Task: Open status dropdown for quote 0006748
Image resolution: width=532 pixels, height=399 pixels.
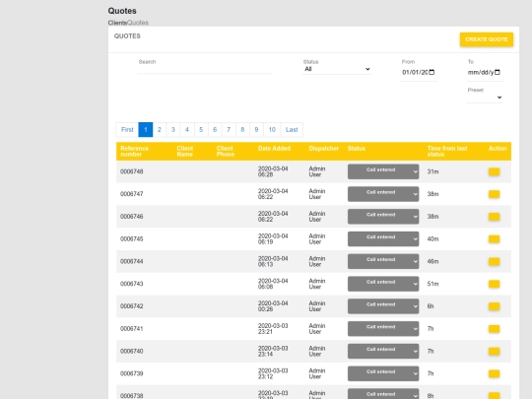Action: coord(383,171)
